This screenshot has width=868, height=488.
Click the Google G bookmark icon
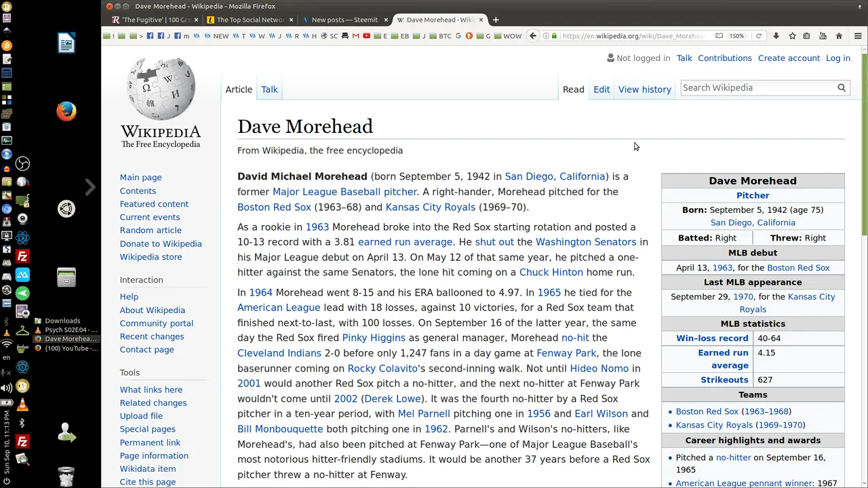458,36
